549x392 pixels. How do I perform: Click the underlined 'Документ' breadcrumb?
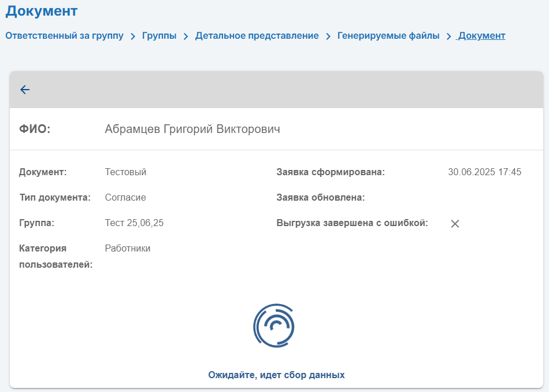pyautogui.click(x=481, y=36)
